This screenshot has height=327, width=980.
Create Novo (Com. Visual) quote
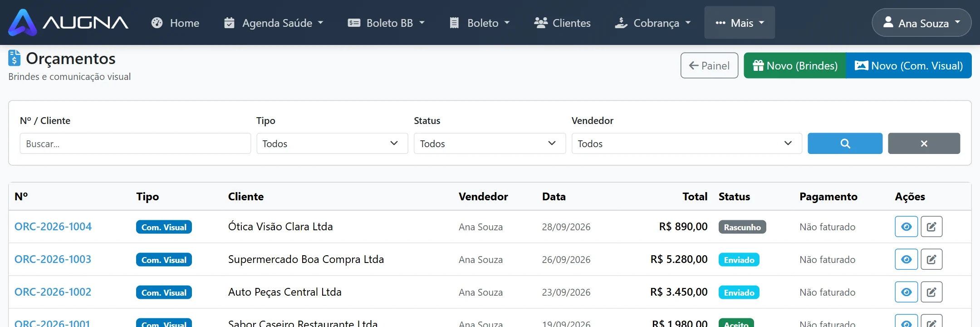tap(909, 65)
